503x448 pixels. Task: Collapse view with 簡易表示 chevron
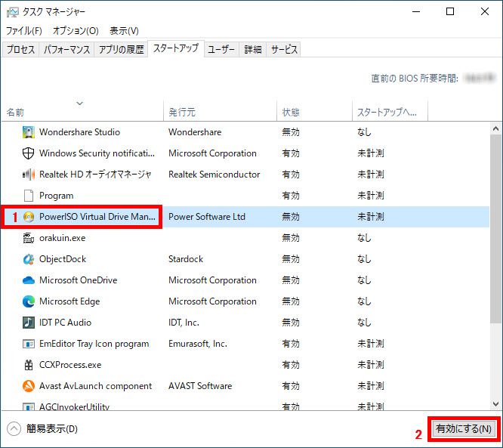click(x=14, y=429)
